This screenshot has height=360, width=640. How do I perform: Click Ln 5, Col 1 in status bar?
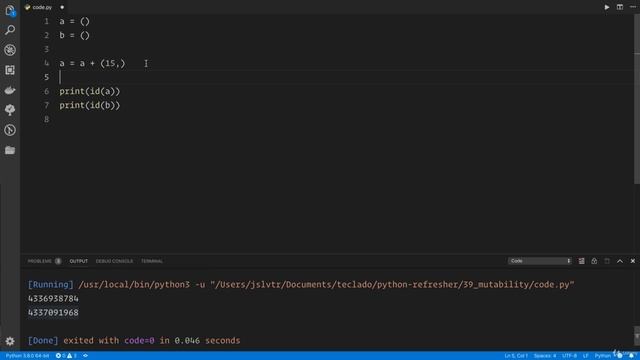click(516, 356)
